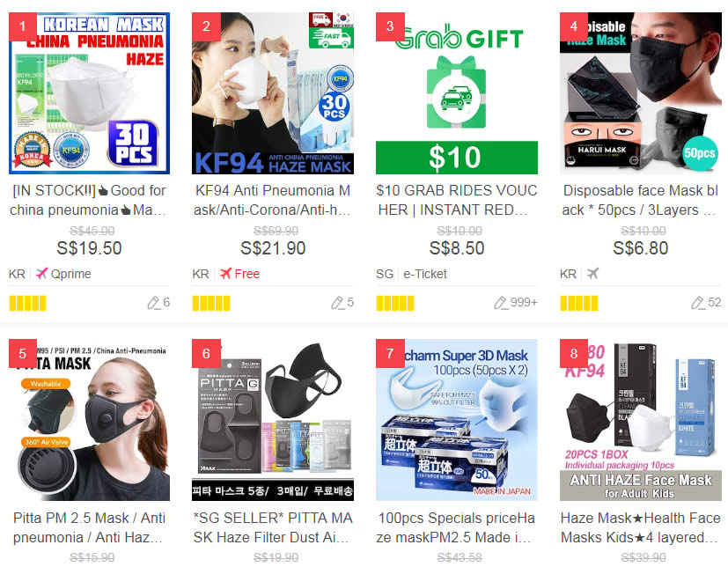Click the red Free shipping airplane icon

tap(225, 274)
